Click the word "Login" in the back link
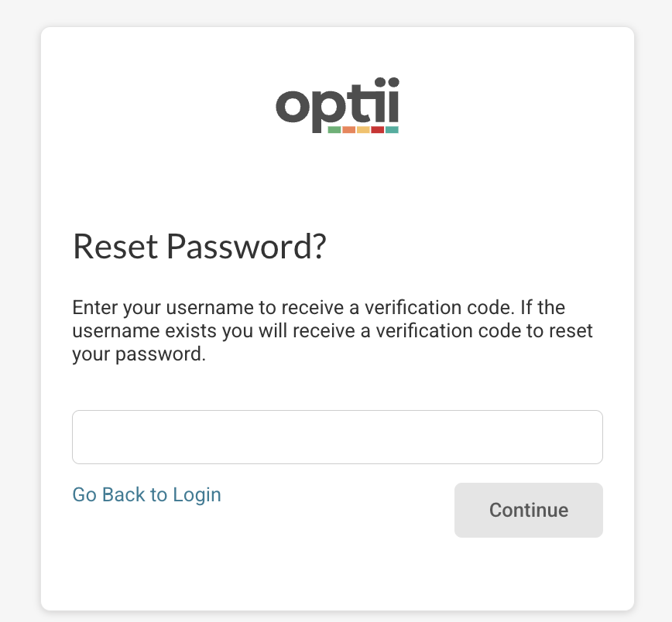 point(197,495)
